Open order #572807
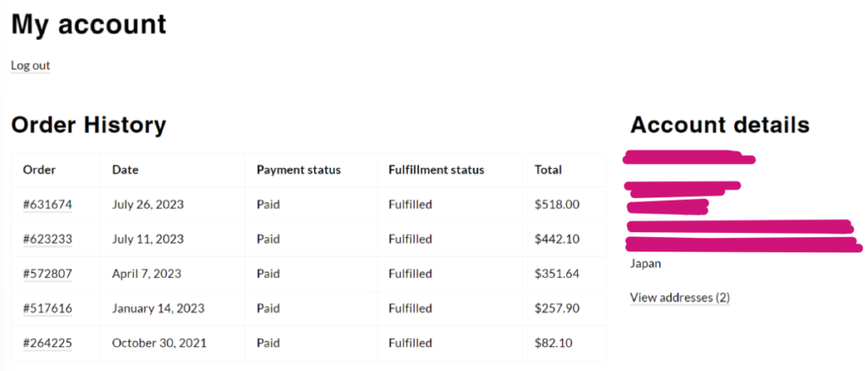The height and width of the screenshot is (371, 868). (x=47, y=274)
